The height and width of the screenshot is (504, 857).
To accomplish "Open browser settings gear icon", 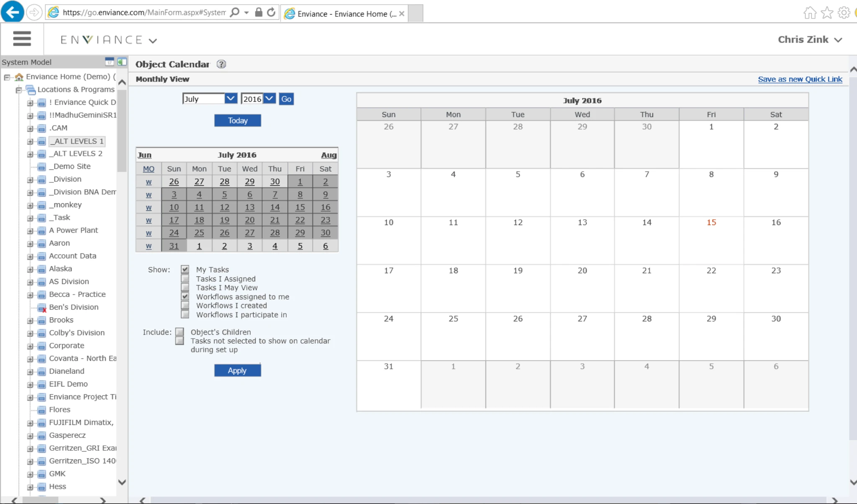I will (844, 13).
